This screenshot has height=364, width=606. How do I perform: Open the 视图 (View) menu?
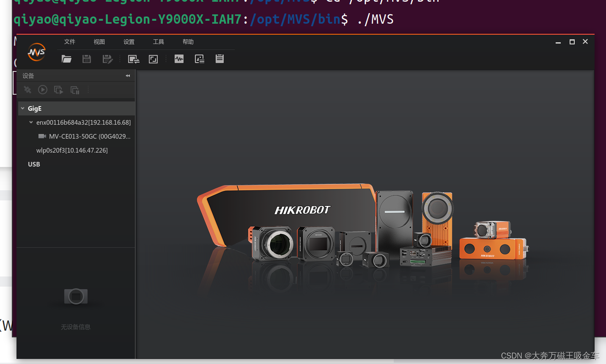click(x=99, y=42)
